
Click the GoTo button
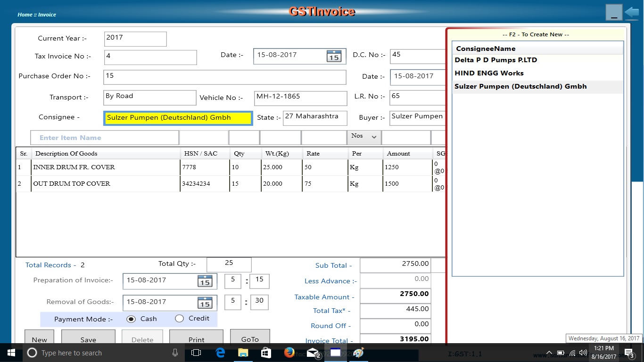[250, 337]
